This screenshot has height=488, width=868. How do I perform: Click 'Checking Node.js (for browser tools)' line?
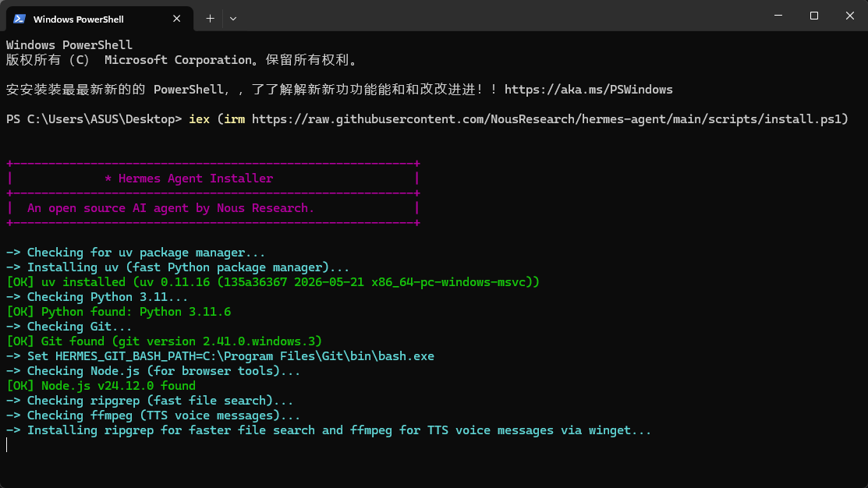coord(154,371)
